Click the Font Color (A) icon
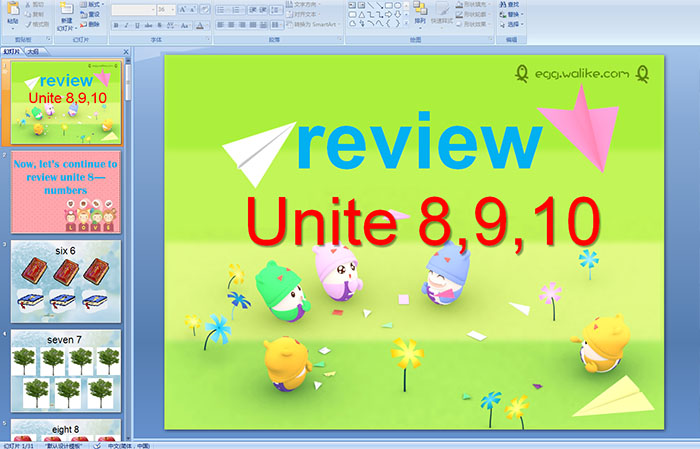Viewport: 700px width, 449px height. [200, 26]
